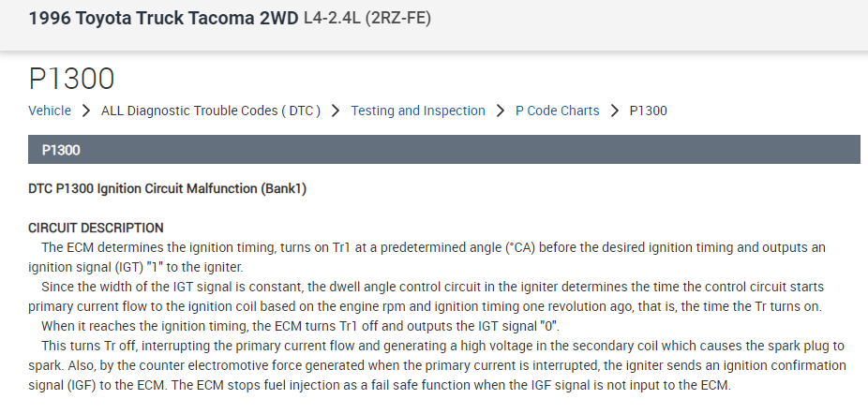
Task: Open ALL Diagnostic Trouble Codes breadcrumb
Action: tap(211, 111)
